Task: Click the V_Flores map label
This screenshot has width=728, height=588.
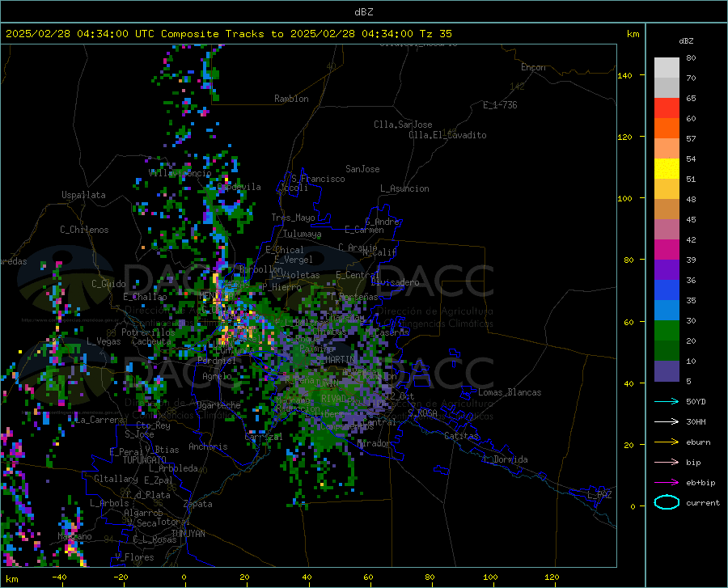Action: 134,557
